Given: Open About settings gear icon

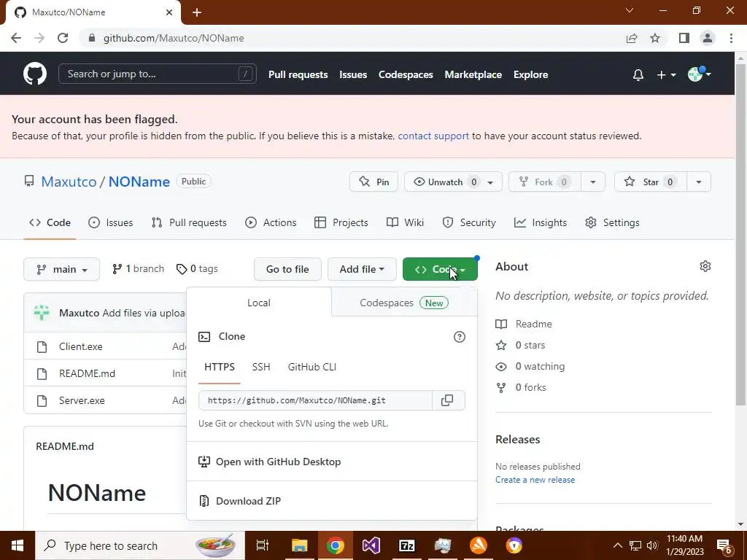Looking at the screenshot, I should pos(705,266).
